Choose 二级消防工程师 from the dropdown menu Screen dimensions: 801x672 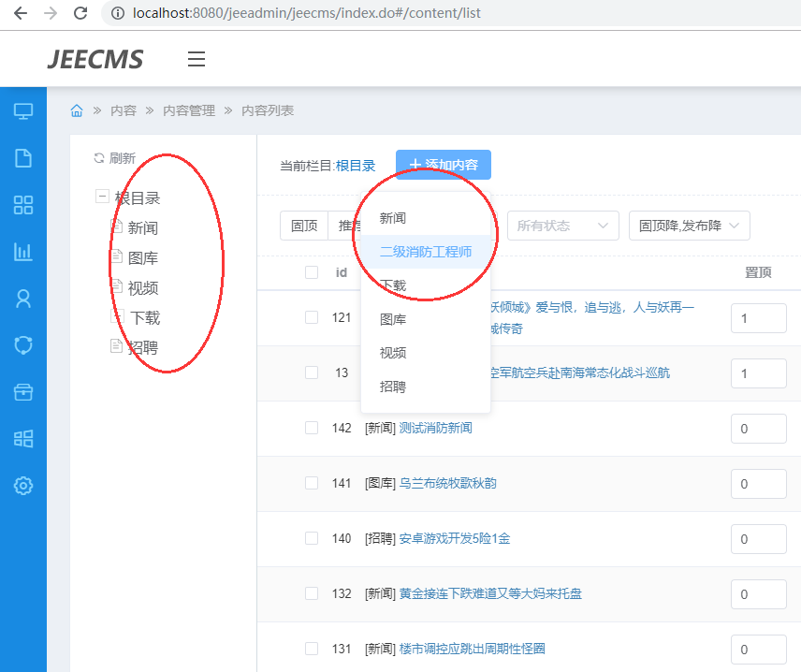(x=426, y=252)
